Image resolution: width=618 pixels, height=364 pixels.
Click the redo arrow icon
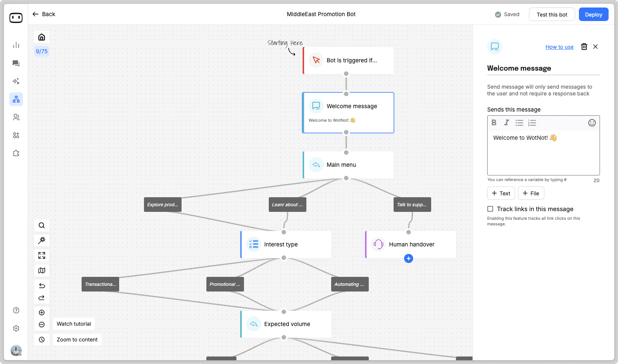42,298
